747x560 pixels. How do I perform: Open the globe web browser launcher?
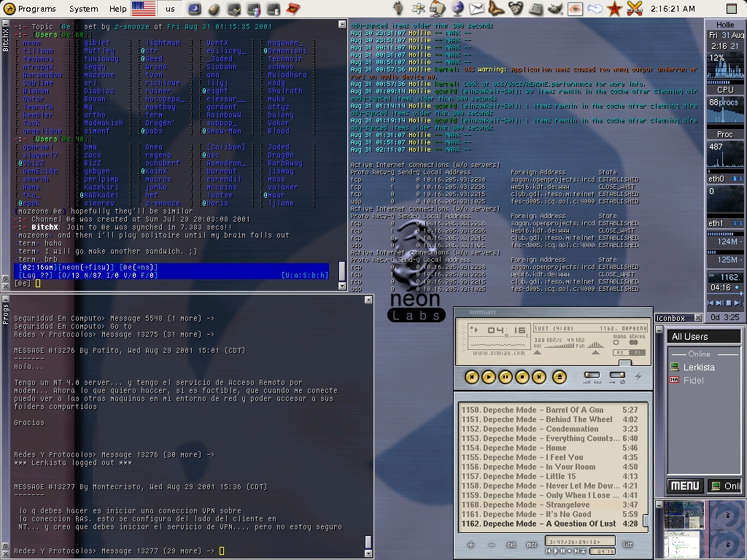coord(457,9)
